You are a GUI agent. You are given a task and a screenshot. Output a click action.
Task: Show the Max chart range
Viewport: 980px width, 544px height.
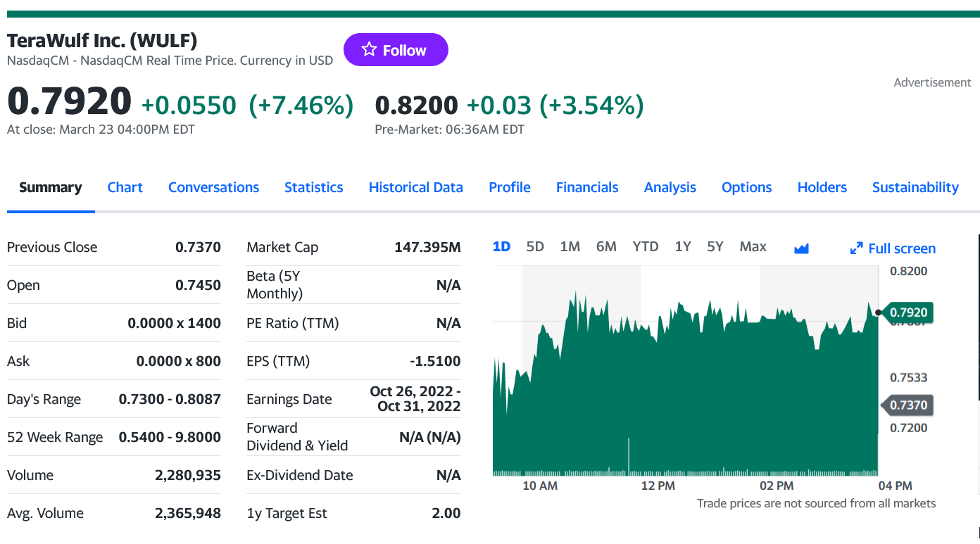point(753,246)
